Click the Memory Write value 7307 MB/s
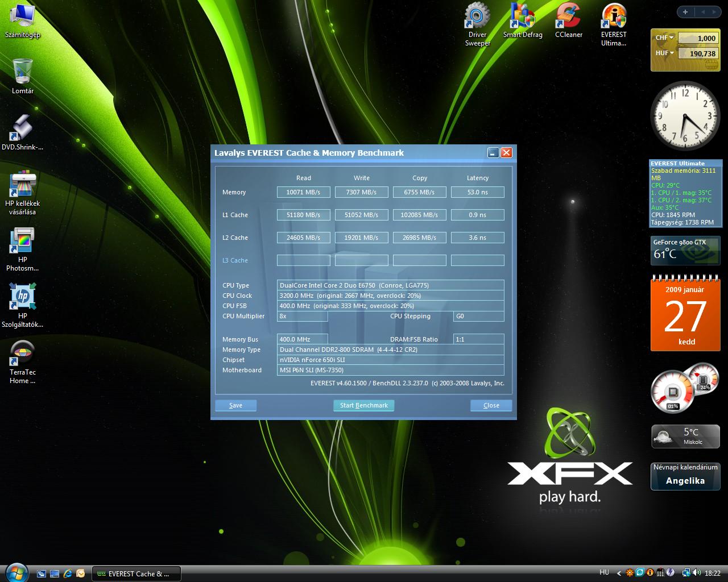The height and width of the screenshot is (582, 728). click(x=361, y=192)
